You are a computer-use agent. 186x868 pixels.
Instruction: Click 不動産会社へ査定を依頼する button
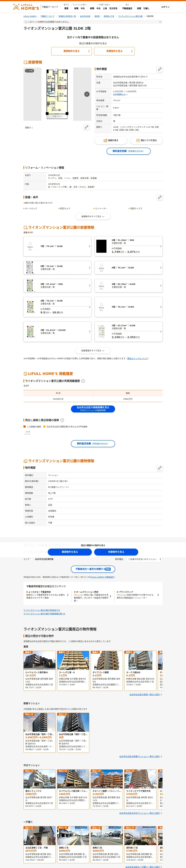(93, 569)
